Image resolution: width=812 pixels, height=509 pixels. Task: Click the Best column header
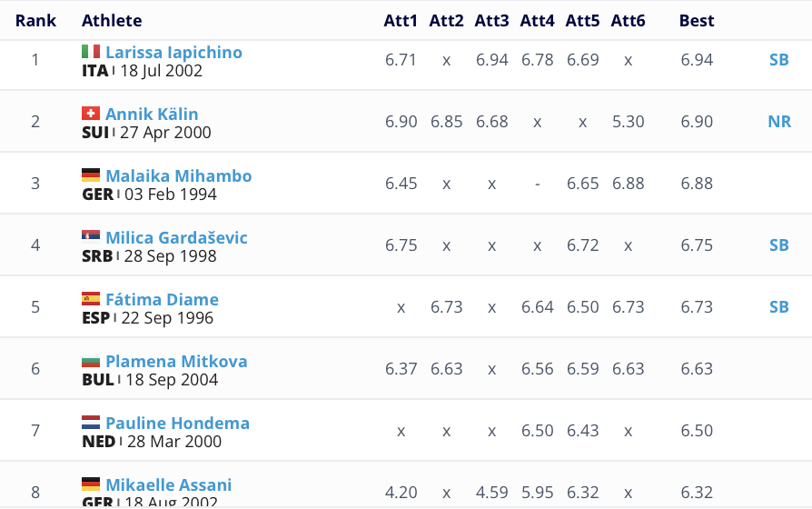click(697, 21)
